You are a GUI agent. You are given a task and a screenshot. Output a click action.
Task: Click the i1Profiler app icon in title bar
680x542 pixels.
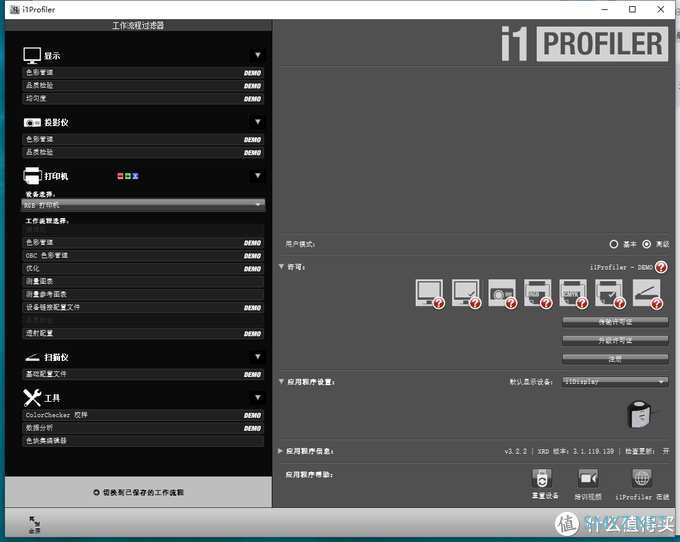[x=15, y=10]
